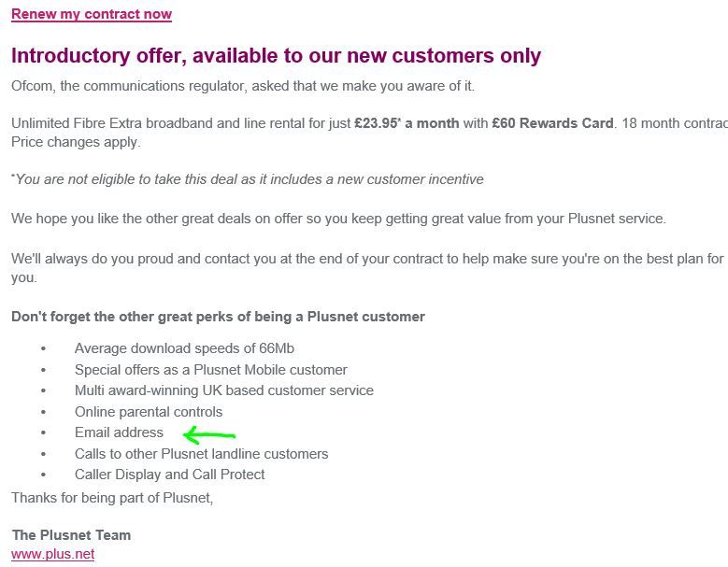Click "The Plusnet Team" signature text

[71, 535]
